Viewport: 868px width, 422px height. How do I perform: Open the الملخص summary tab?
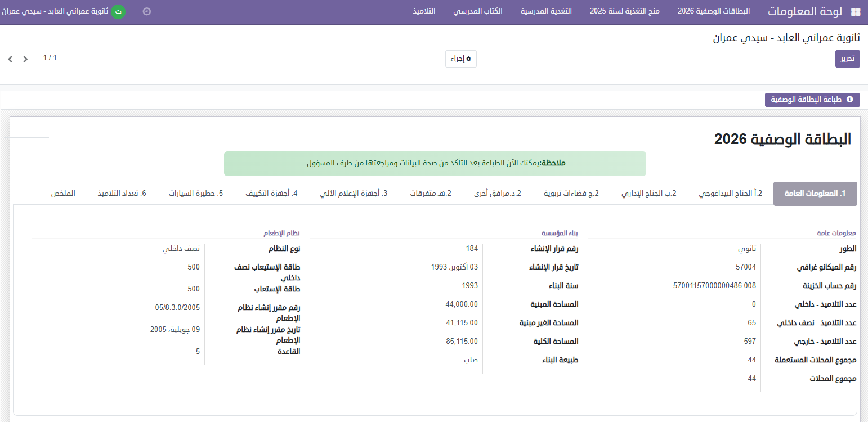point(63,194)
